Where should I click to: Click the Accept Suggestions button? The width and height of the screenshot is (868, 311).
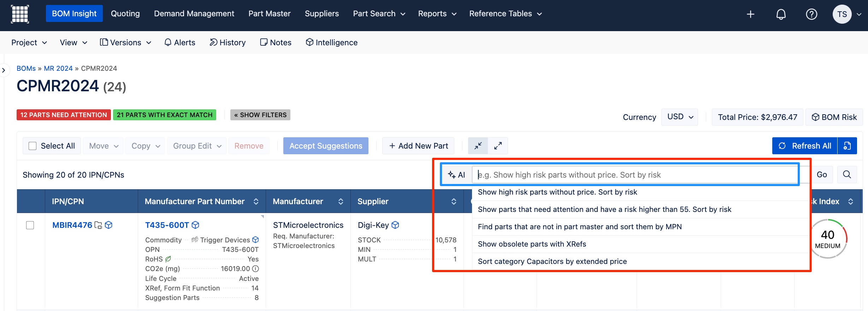[326, 146]
